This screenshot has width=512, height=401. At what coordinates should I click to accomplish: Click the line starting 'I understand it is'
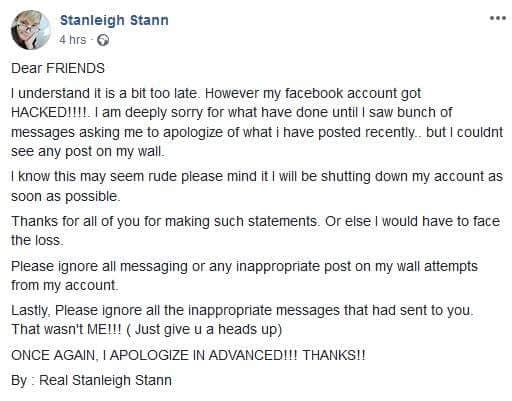(x=216, y=94)
